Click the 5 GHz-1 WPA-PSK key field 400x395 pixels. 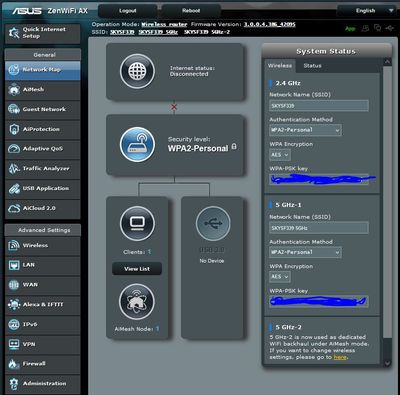pyautogui.click(x=319, y=302)
